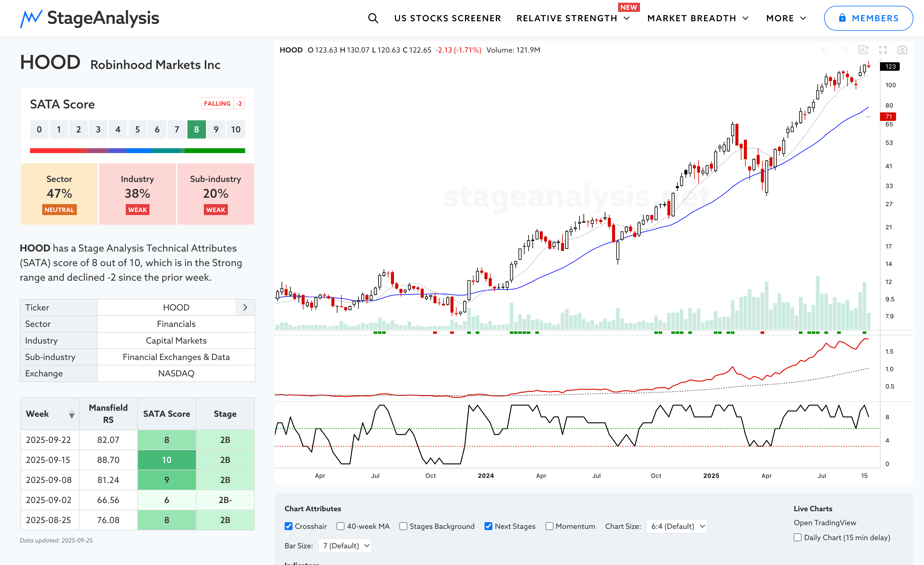
Task: Click the NEW badge above Relative Strength
Action: point(628,7)
